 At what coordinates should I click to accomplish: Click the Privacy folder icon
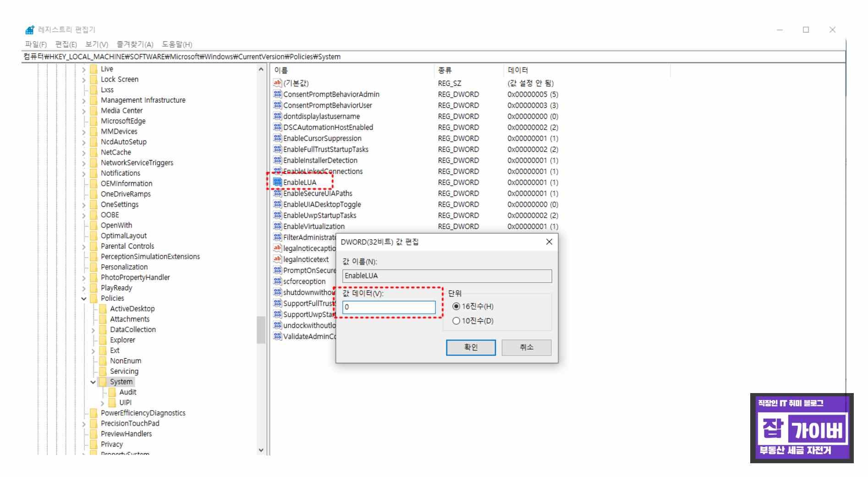[x=93, y=444]
